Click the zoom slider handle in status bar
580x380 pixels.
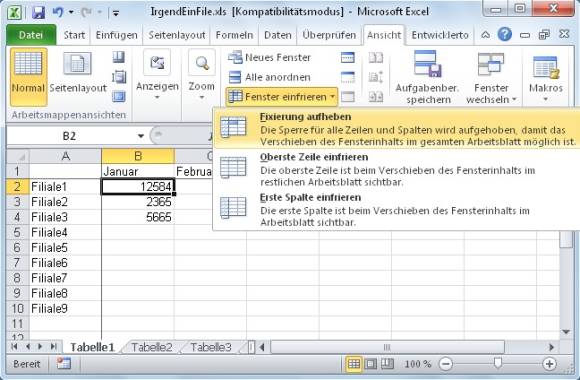(498, 363)
